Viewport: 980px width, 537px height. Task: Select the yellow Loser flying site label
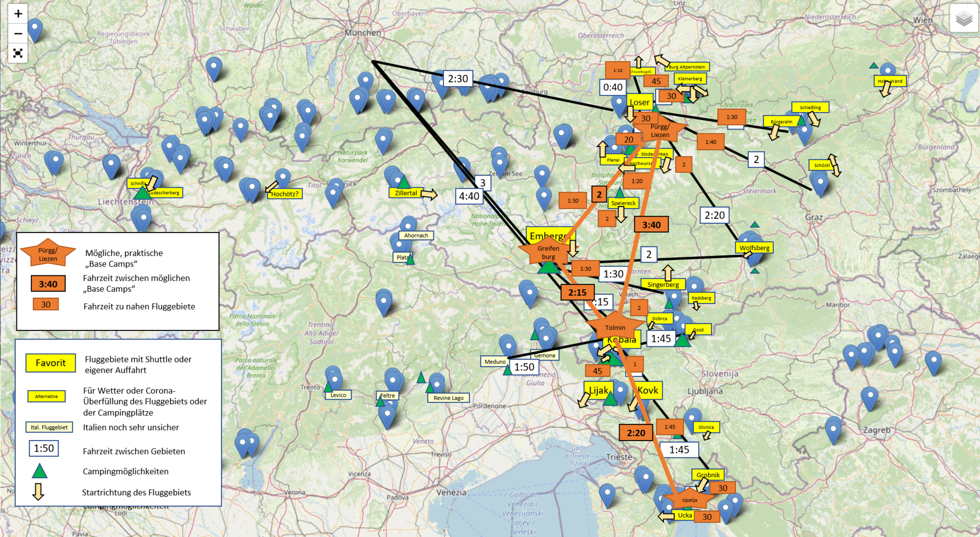point(639,102)
